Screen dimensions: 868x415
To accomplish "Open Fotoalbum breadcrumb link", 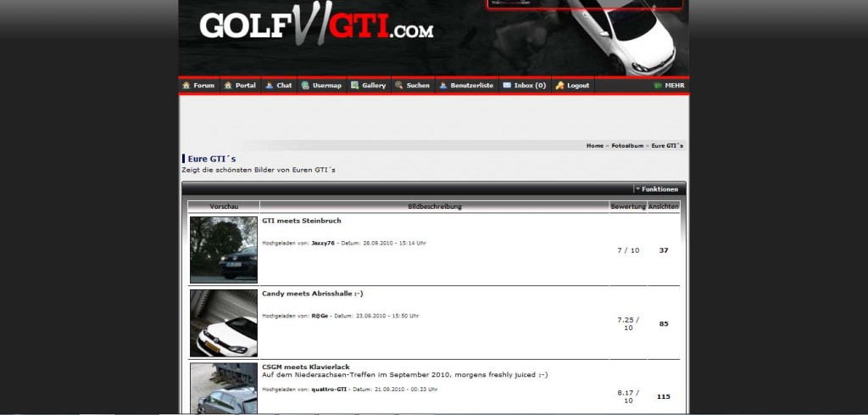I will 627,146.
